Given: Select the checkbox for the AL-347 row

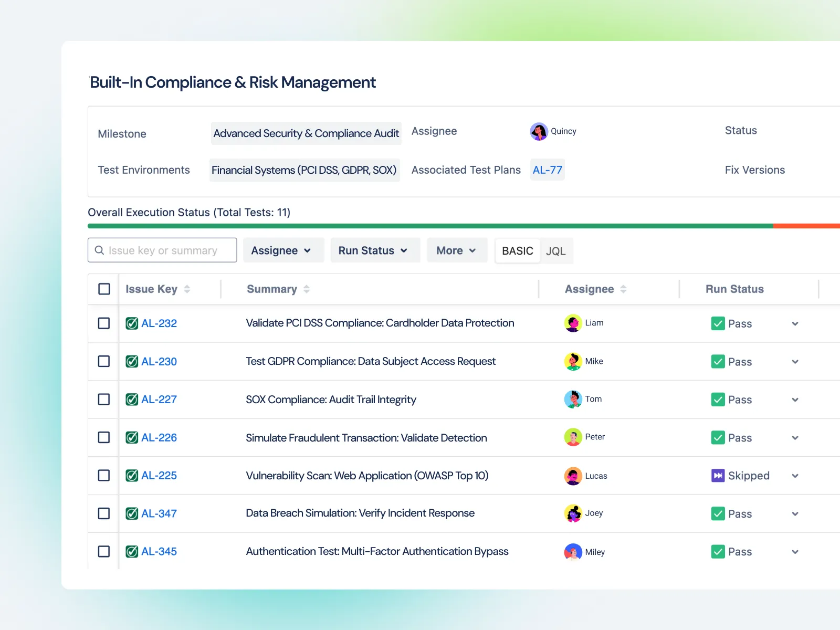Looking at the screenshot, I should [x=104, y=513].
